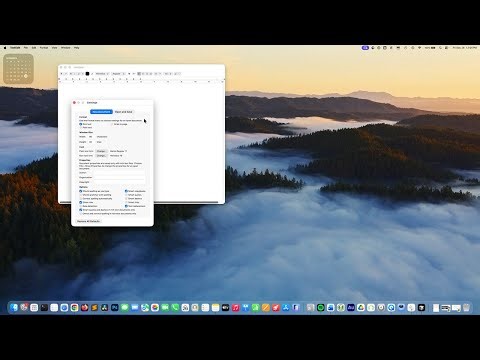
Task: Open the Format menu
Action: (44, 48)
